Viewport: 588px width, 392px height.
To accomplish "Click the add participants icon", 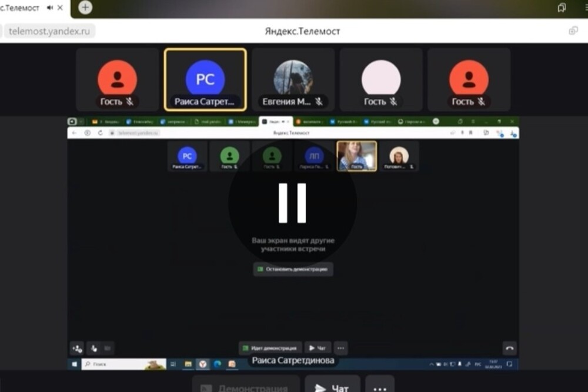I will (x=77, y=348).
